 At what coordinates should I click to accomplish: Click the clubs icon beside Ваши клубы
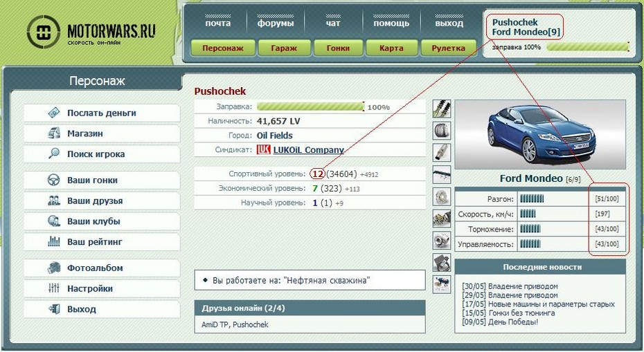coord(54,221)
